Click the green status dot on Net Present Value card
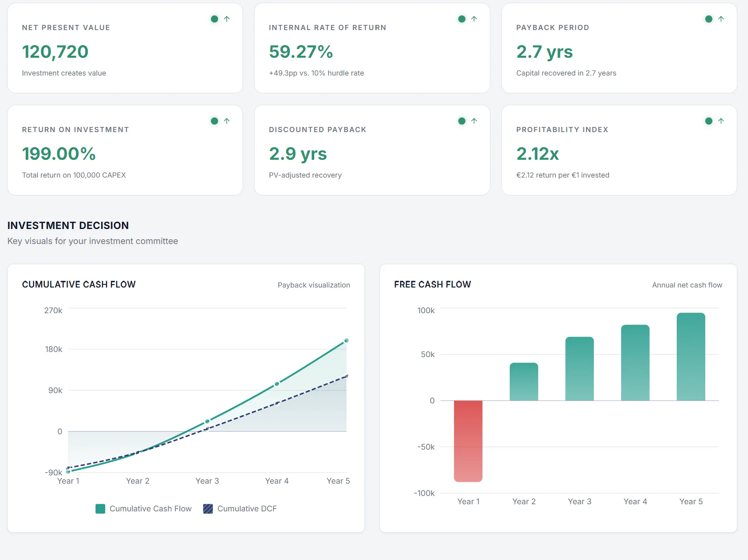 coord(215,19)
